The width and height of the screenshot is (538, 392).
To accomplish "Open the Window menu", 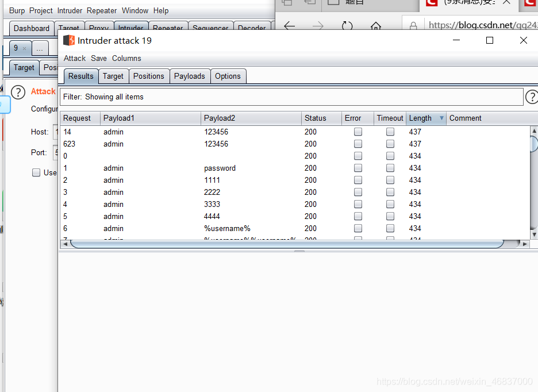I will point(135,11).
